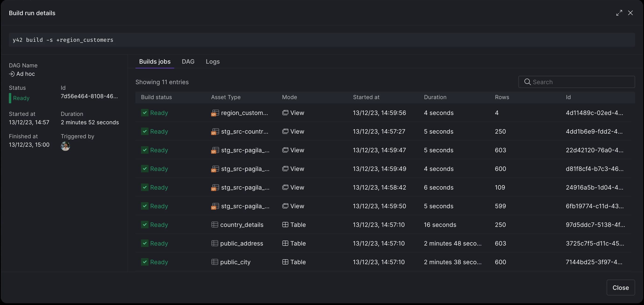Image resolution: width=644 pixels, height=305 pixels.
Task: Expand the dialog with the fullscreen arrows icon
Action: pos(619,13)
